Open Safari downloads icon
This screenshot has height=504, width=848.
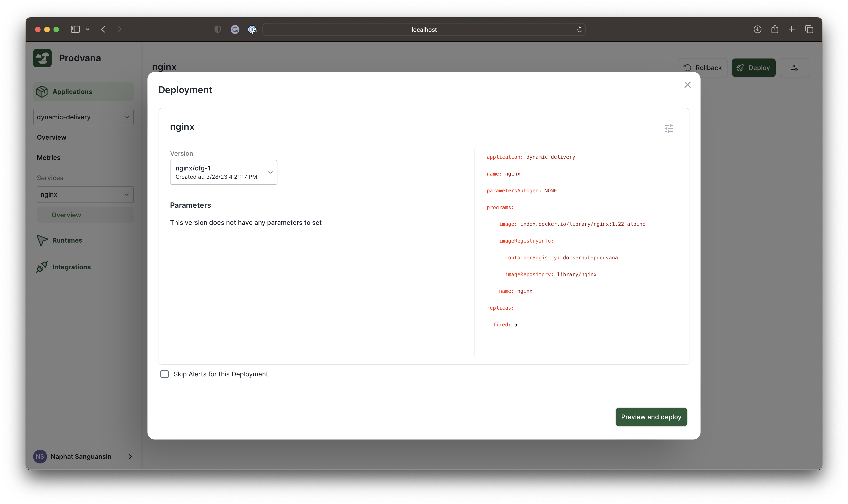[x=757, y=29]
